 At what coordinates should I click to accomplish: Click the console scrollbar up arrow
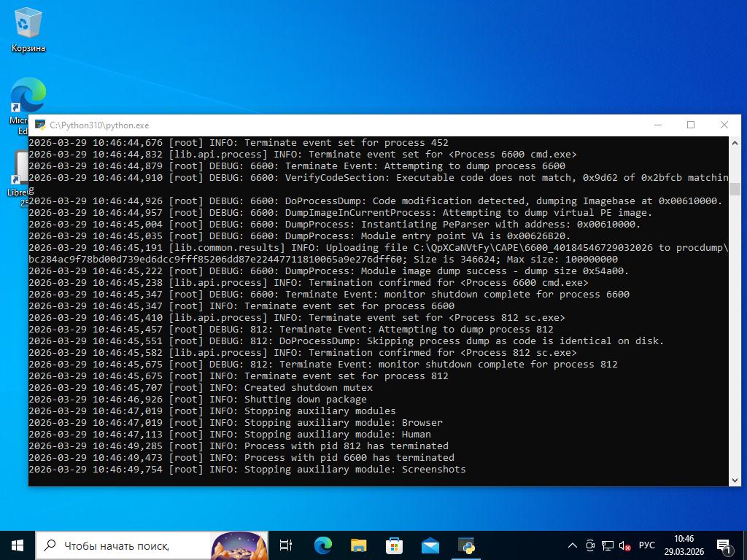tap(735, 143)
